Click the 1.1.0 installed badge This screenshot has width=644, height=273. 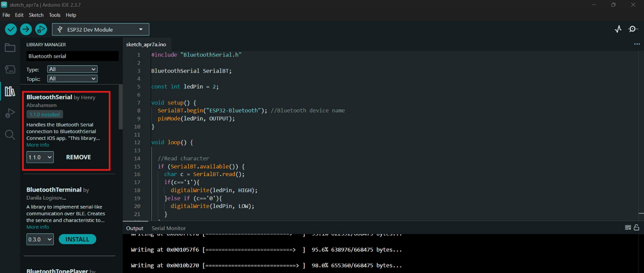pos(45,115)
